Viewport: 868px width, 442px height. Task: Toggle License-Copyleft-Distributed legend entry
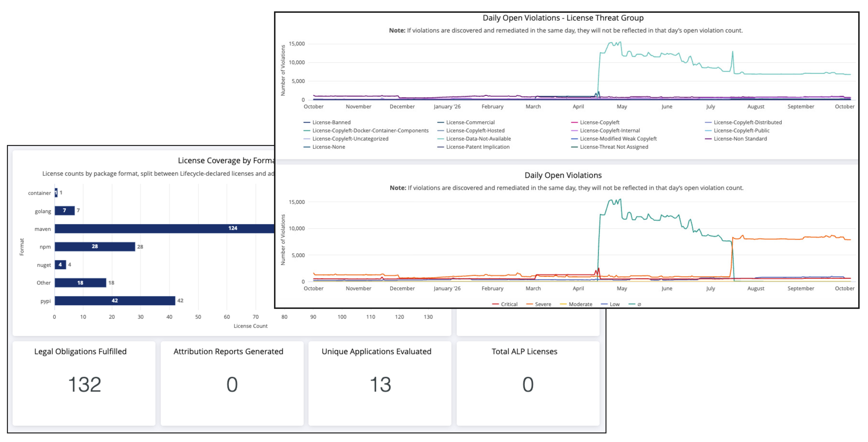point(743,122)
